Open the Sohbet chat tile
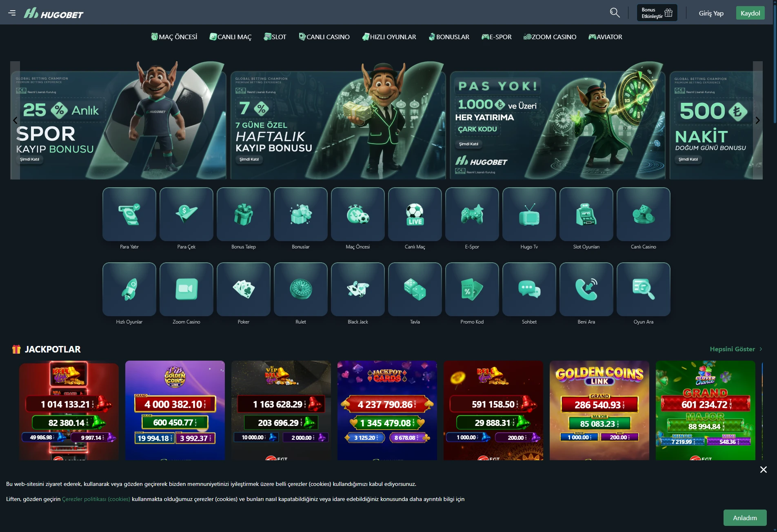This screenshot has width=777, height=532. 529,289
